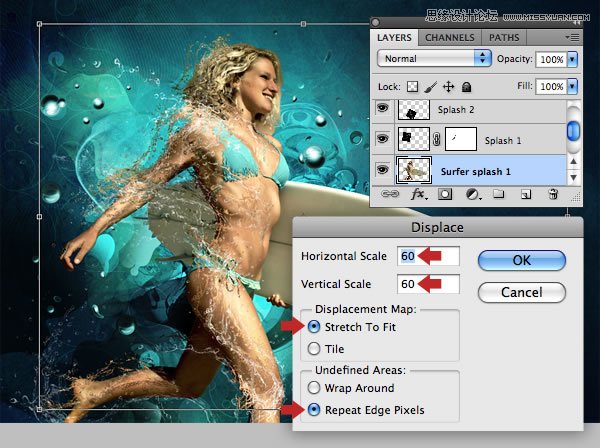Click the bottom-left transform handle on canvas

pyautogui.click(x=39, y=409)
